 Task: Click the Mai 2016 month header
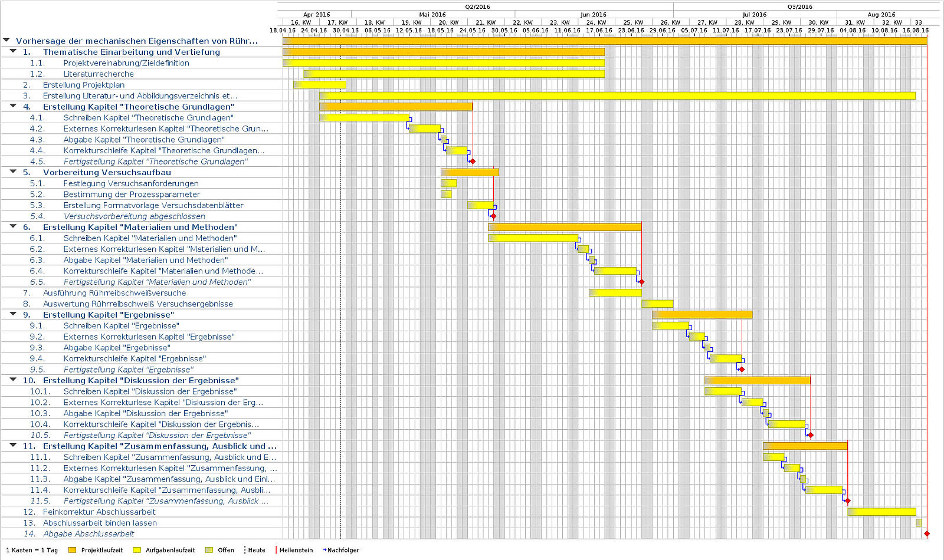pos(432,15)
